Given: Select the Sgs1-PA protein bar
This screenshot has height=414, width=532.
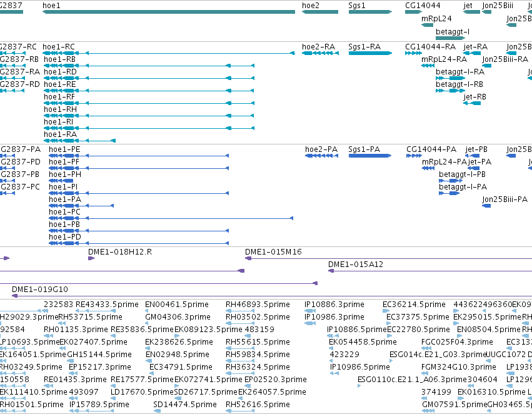Looking at the screenshot, I should 370,156.
